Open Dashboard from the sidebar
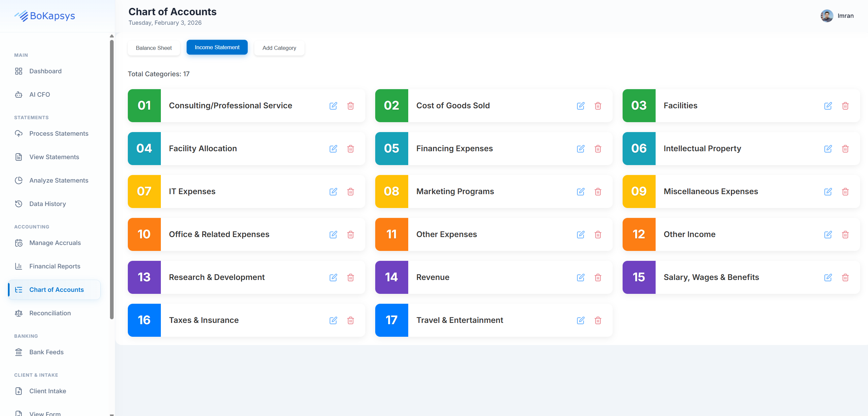Image resolution: width=868 pixels, height=416 pixels. coord(45,71)
